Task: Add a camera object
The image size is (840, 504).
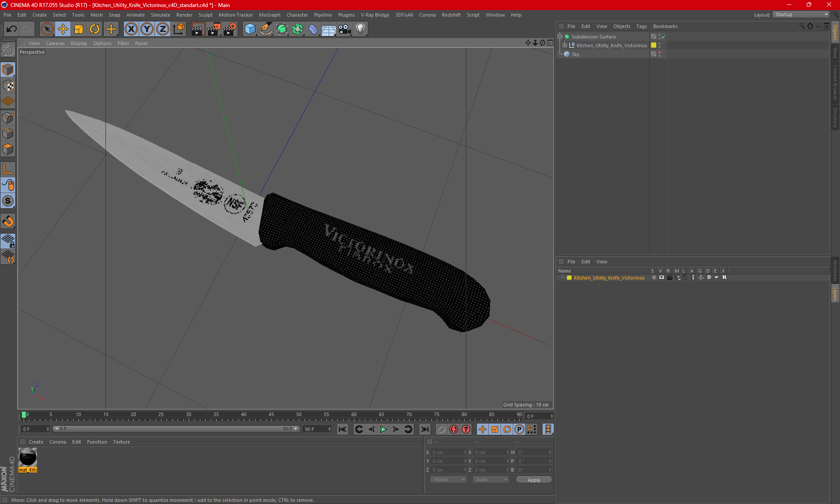Action: tap(345, 29)
